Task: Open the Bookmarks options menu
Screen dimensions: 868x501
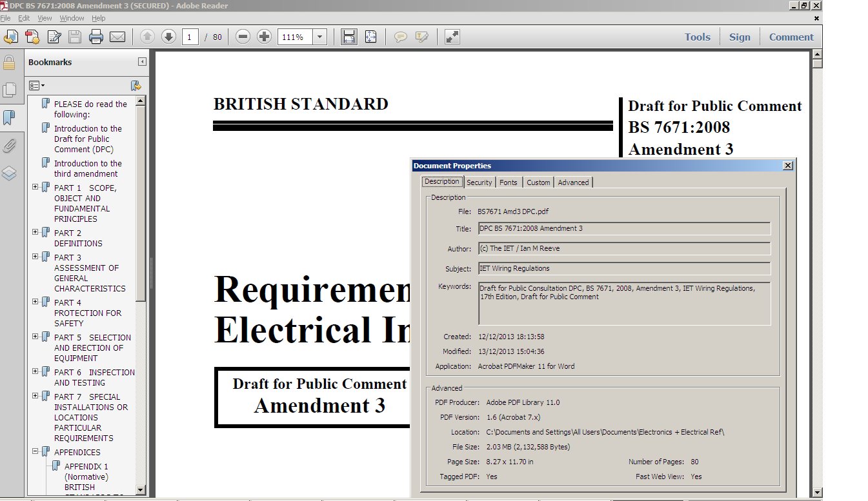Action: click(x=37, y=86)
